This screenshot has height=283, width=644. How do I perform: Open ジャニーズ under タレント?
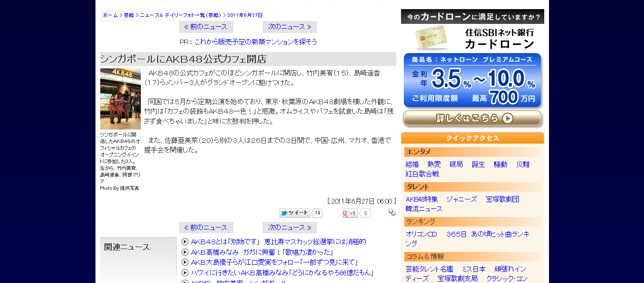(462, 199)
